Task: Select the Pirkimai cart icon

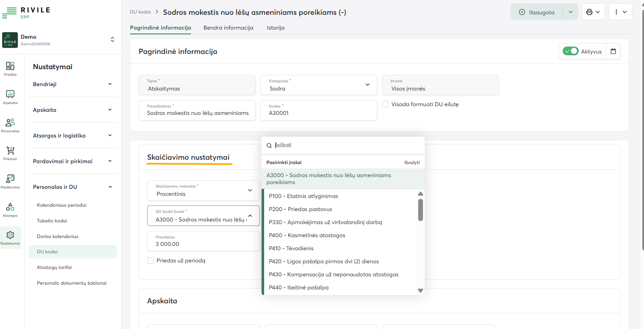Action: (x=10, y=151)
